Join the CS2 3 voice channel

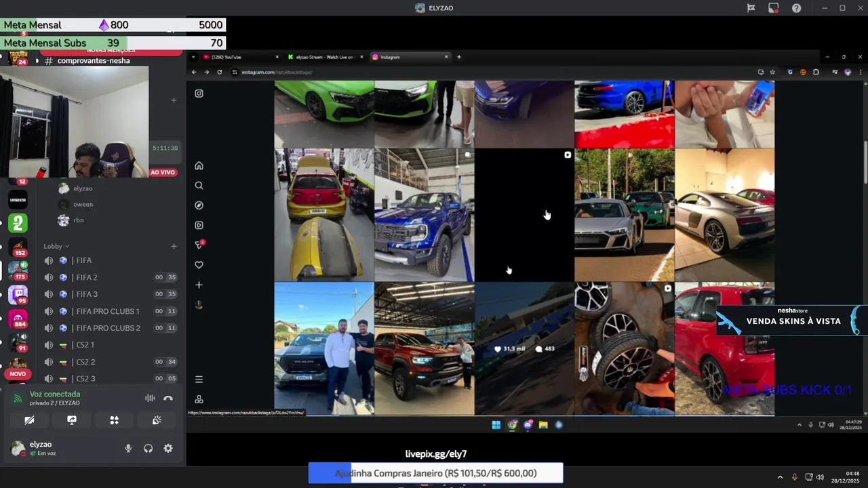tap(111, 378)
